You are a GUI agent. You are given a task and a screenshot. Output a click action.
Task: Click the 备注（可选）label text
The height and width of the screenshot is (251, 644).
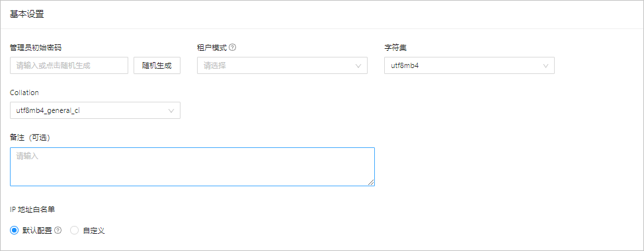[30, 138]
